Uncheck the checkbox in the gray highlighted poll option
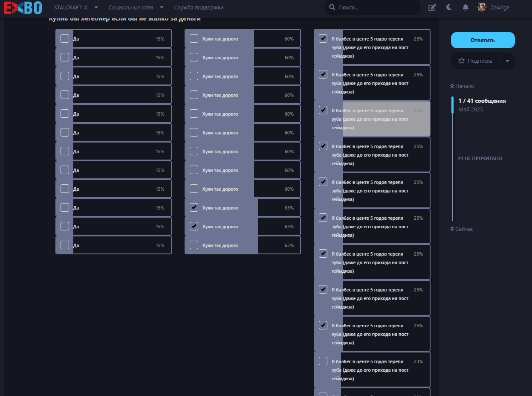The width and height of the screenshot is (532, 396). pos(323,110)
